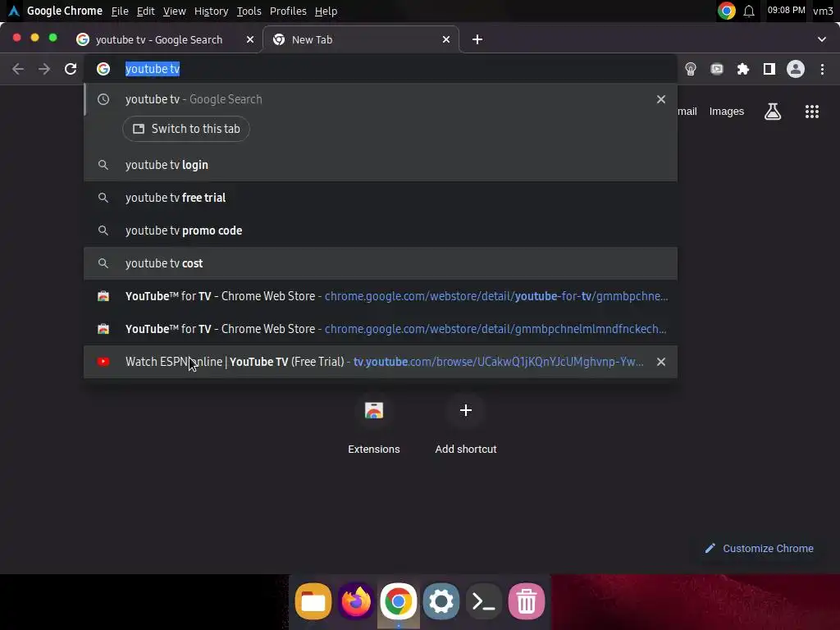
Task: Expand the tab search chevron
Action: (x=822, y=39)
